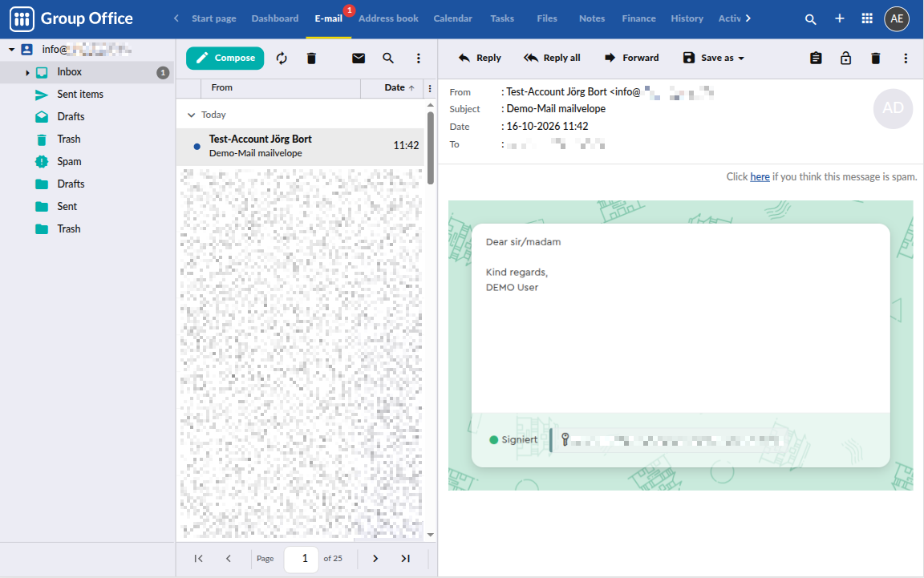The width and height of the screenshot is (924, 578).
Task: Open the Sent folder with folder icon
Action: [x=67, y=206]
